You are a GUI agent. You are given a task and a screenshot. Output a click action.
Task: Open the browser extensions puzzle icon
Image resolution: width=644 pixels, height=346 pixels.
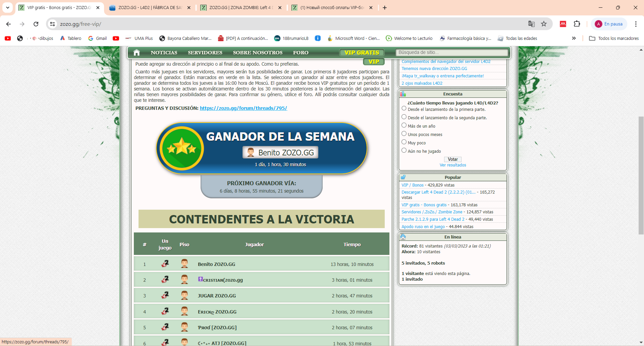pos(577,24)
